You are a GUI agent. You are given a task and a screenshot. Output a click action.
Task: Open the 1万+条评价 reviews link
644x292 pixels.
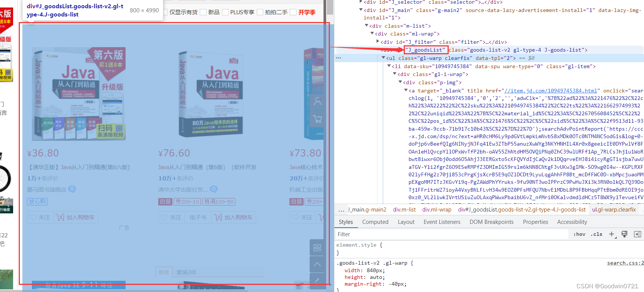coord(43,179)
